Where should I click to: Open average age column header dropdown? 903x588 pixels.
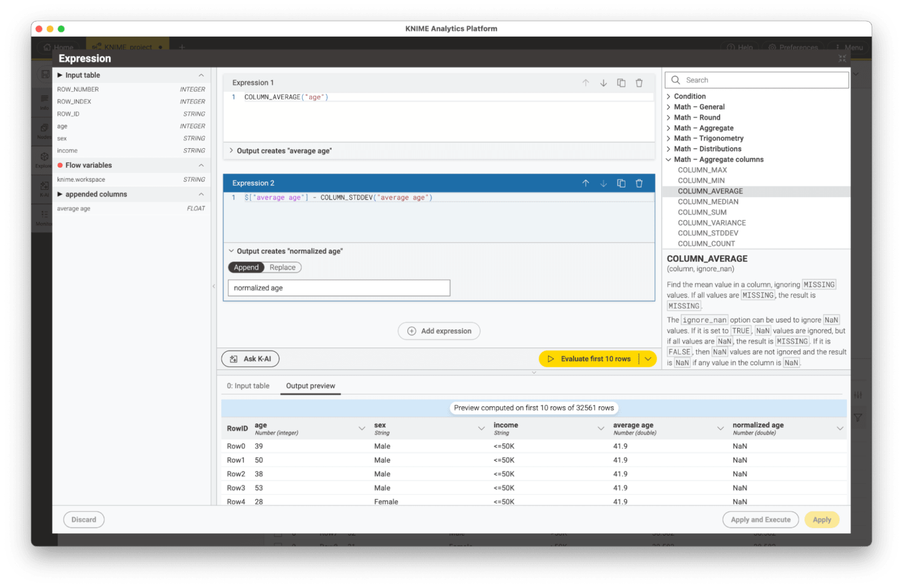[x=720, y=429]
